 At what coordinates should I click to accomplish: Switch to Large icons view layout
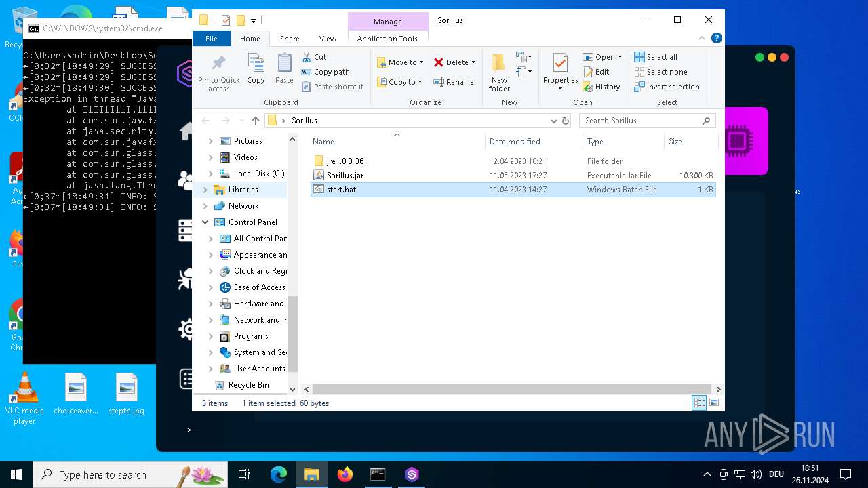pyautogui.click(x=713, y=403)
